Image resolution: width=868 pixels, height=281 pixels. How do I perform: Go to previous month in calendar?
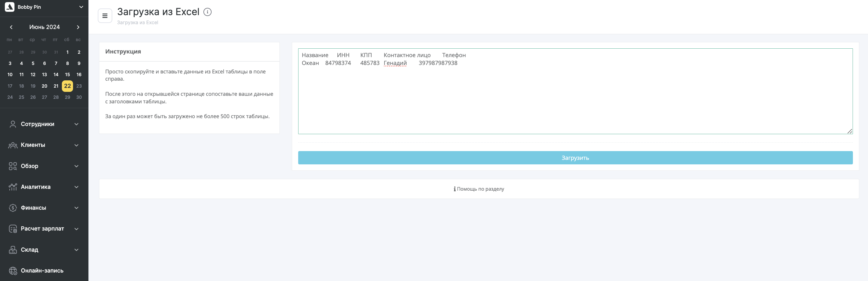11,27
